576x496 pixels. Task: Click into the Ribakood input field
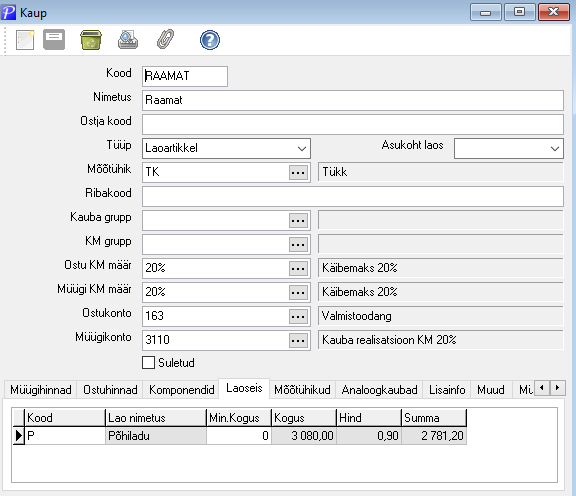(353, 196)
